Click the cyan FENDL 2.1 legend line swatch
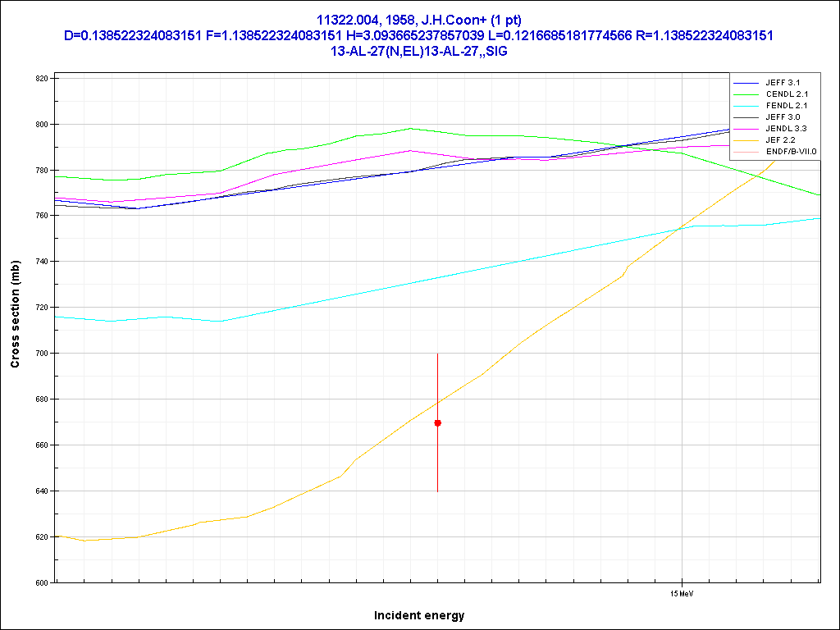 (745, 106)
